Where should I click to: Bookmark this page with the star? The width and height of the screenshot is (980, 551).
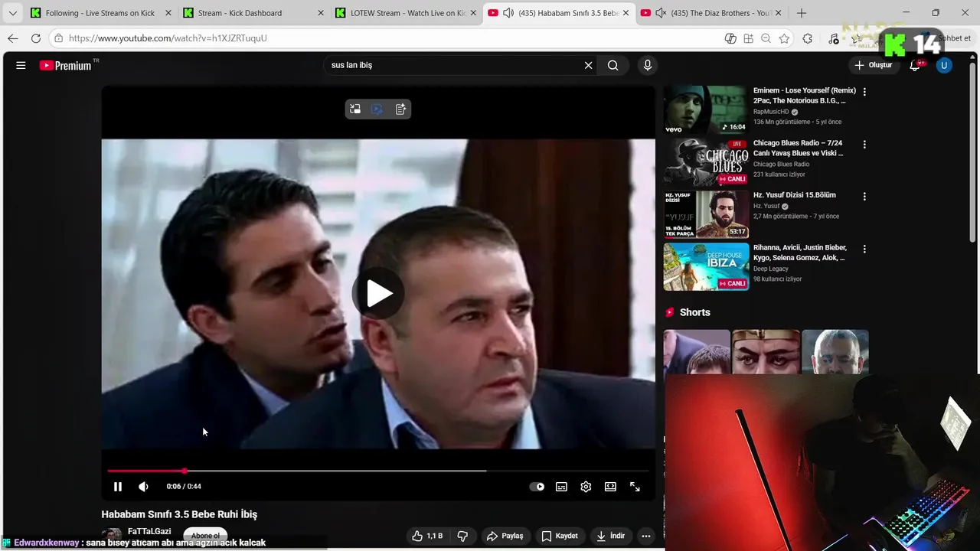[x=784, y=38]
